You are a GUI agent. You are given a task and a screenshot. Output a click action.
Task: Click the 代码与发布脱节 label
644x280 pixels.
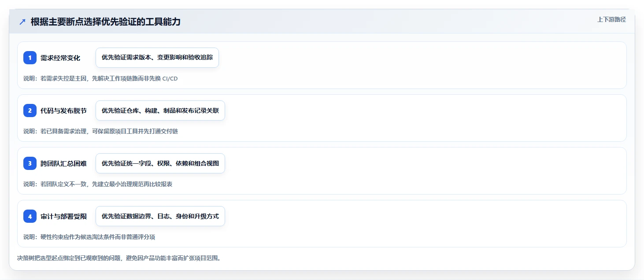point(63,111)
